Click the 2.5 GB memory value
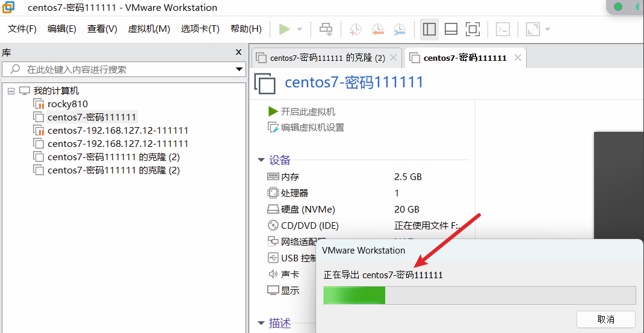This screenshot has width=644, height=333. click(408, 177)
